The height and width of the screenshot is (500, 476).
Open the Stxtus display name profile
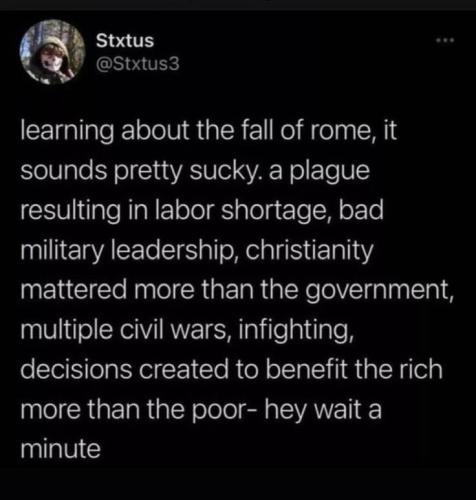[125, 41]
